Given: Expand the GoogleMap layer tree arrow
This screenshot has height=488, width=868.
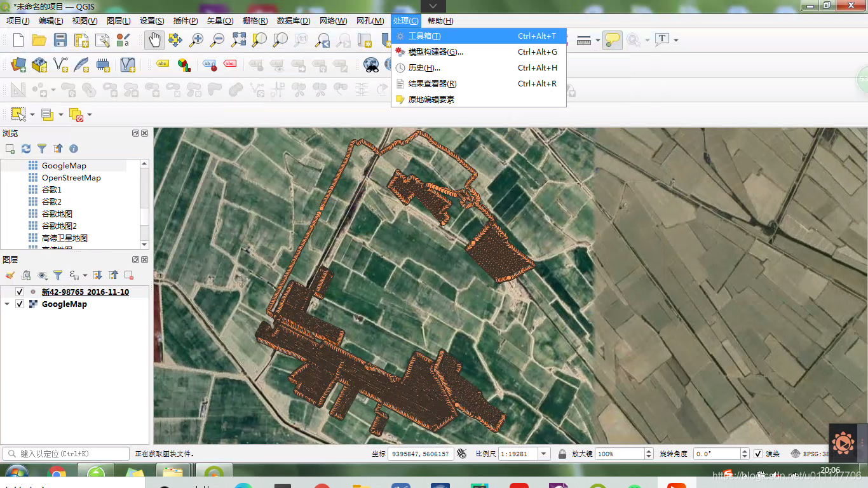Looking at the screenshot, I should click(7, 304).
